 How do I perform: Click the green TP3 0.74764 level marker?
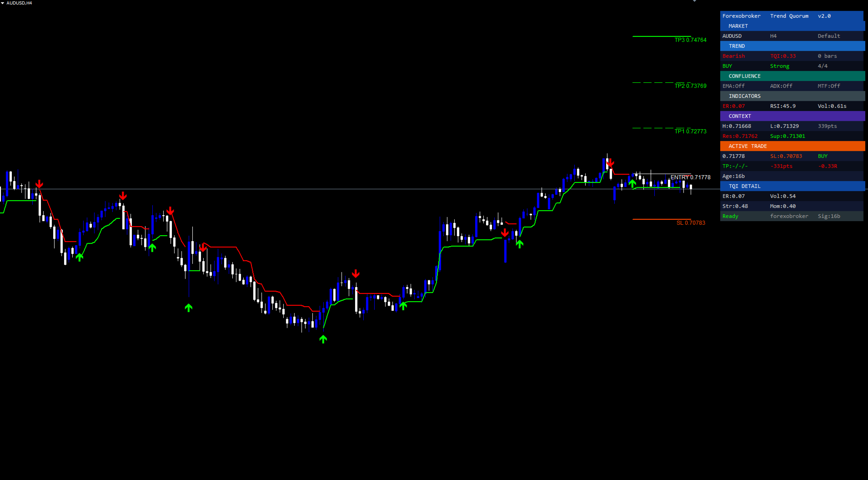tap(690, 40)
